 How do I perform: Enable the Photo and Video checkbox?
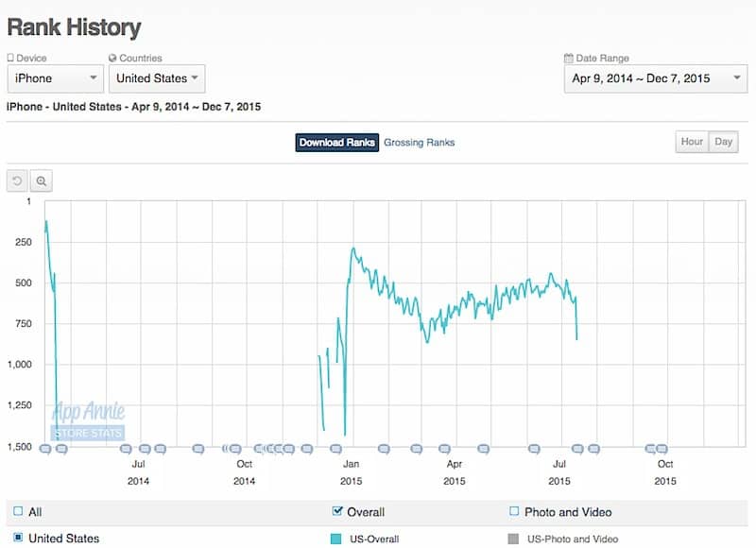pos(514,512)
